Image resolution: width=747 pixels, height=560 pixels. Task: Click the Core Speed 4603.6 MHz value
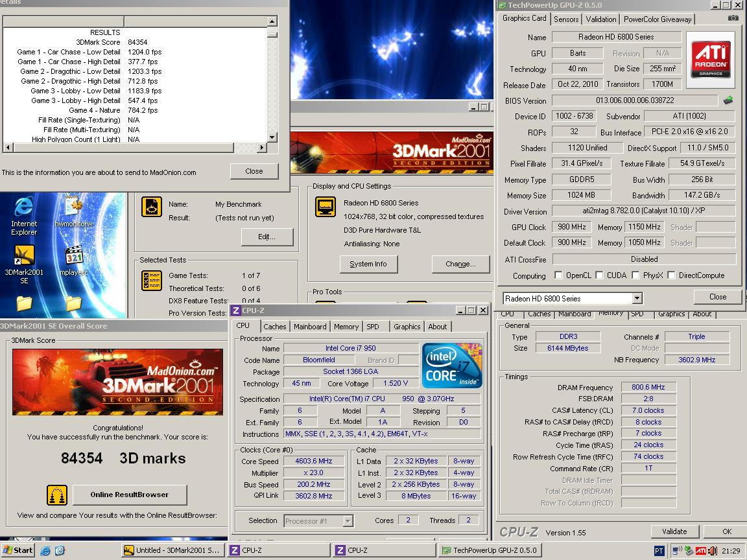click(x=313, y=461)
